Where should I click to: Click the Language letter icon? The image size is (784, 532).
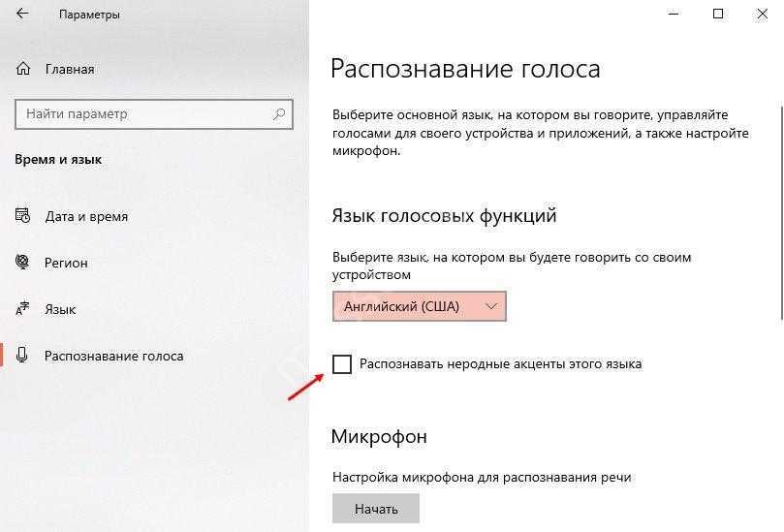coord(23,309)
